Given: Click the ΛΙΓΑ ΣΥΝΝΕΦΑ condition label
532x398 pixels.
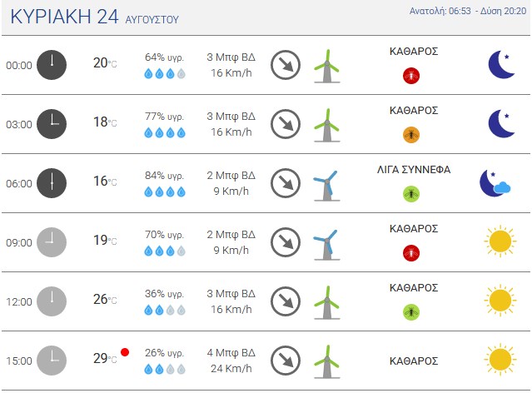Looking at the screenshot, I should coord(414,169).
